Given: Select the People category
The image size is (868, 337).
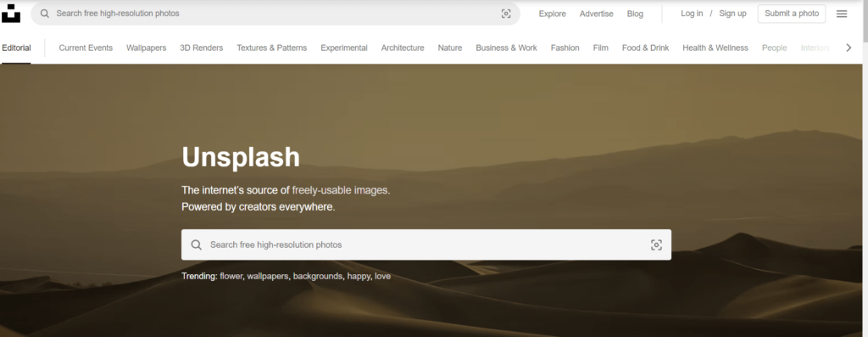Looking at the screenshot, I should [775, 48].
